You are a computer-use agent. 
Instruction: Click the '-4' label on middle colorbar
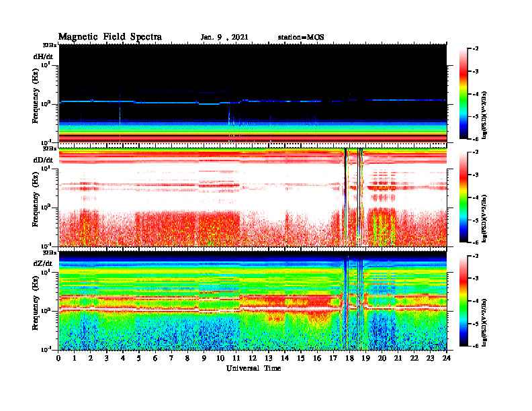[x=476, y=197]
